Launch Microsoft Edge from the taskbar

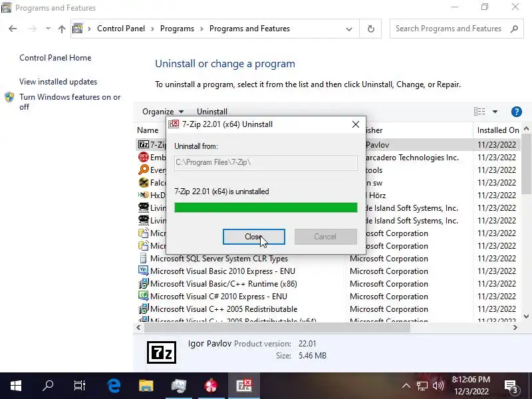pyautogui.click(x=114, y=386)
